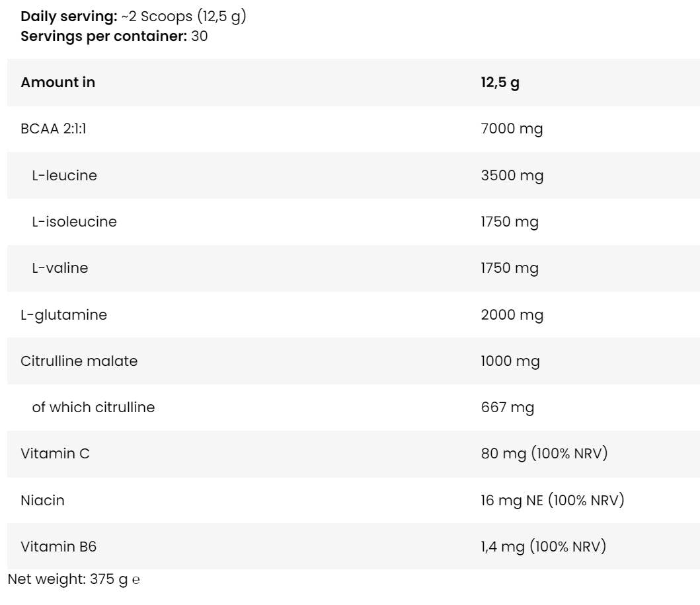Image resolution: width=700 pixels, height=605 pixels.
Task: Click the 3500 mg value
Action: (x=512, y=176)
